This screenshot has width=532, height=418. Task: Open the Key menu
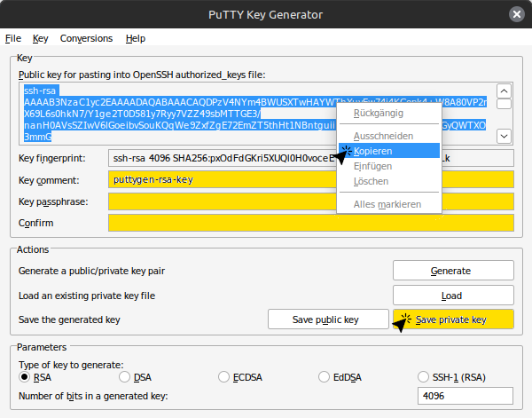(40, 38)
